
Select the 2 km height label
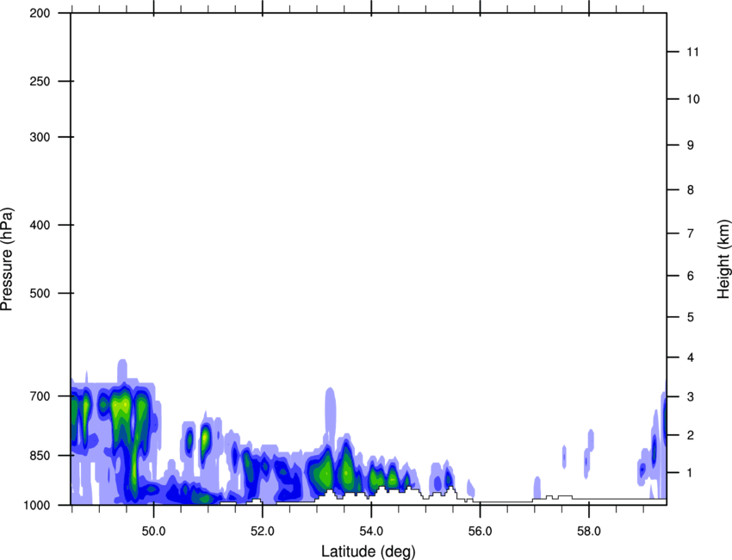click(690, 435)
